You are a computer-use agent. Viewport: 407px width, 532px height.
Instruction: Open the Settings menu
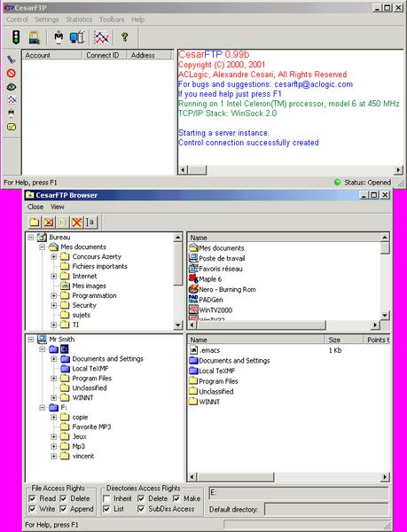click(47, 20)
